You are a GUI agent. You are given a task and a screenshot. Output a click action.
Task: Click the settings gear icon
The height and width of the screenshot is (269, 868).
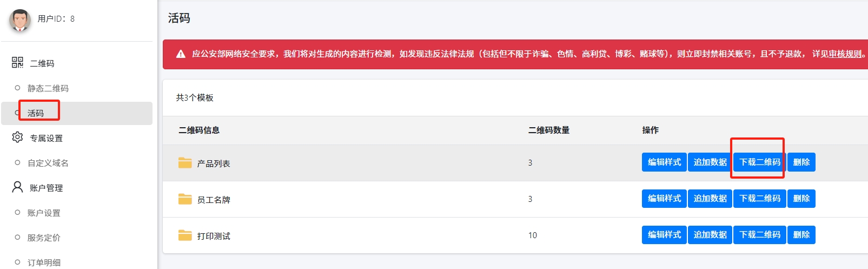point(17,137)
